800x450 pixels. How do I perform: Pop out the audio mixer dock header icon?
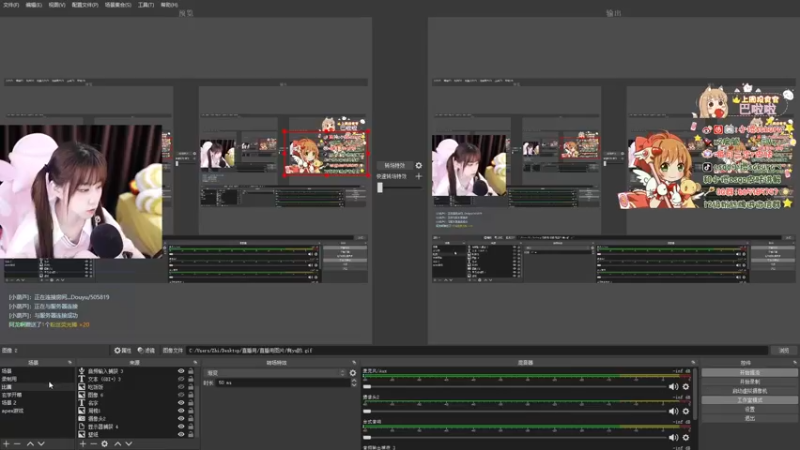pyautogui.click(x=693, y=362)
